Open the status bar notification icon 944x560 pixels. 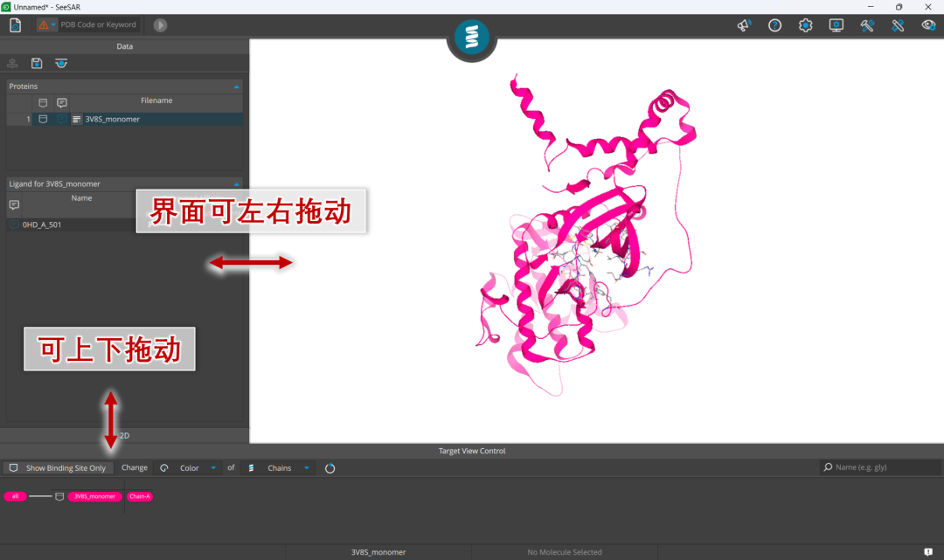pos(928,552)
